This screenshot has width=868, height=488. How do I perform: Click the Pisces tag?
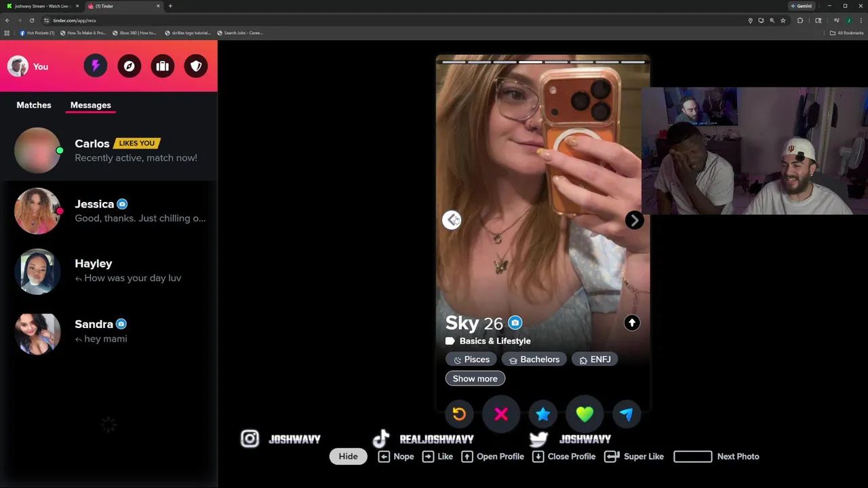tap(471, 359)
